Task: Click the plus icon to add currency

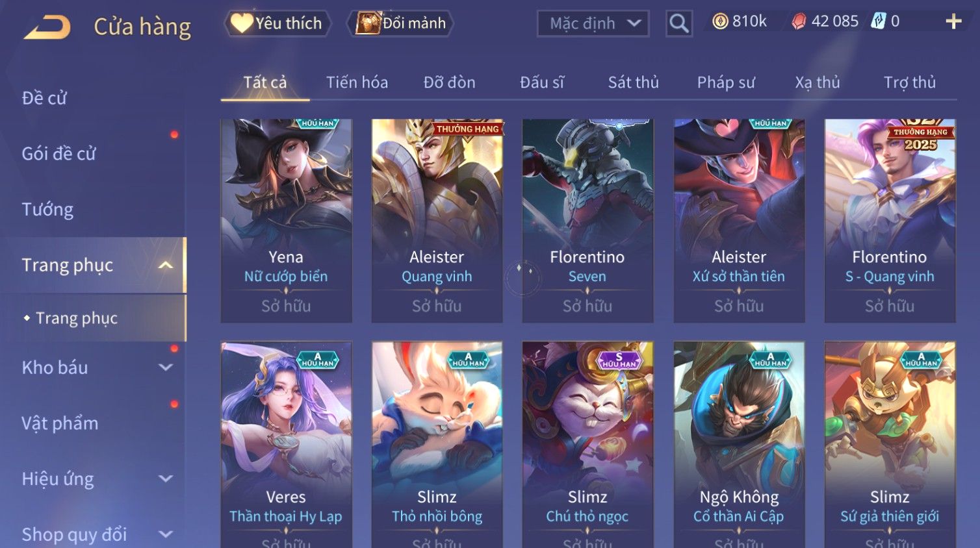Action: coord(953,22)
